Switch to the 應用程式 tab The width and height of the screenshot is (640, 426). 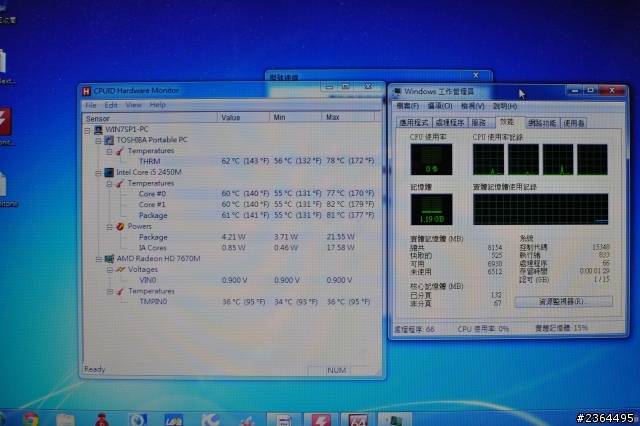coord(414,123)
